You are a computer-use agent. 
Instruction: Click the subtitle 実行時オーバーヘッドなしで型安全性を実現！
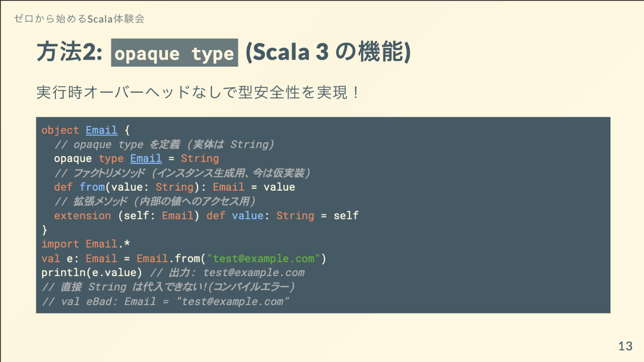[x=198, y=93]
